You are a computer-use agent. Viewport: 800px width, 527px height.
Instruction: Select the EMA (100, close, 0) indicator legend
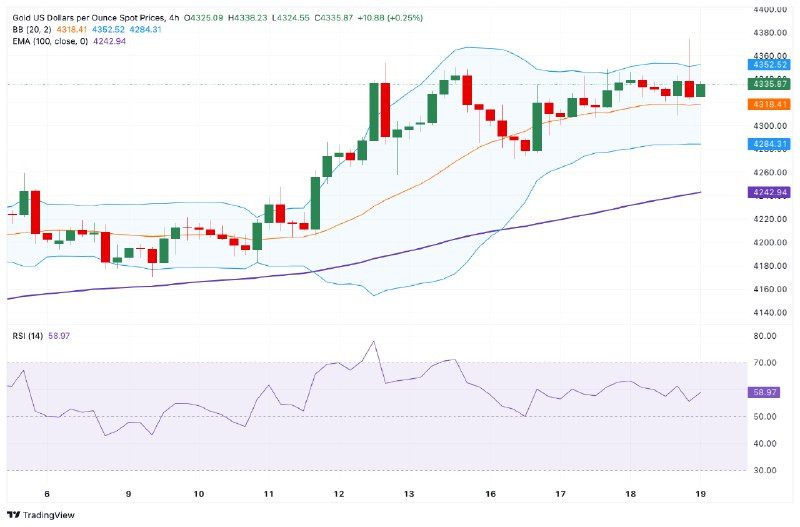(x=60, y=41)
